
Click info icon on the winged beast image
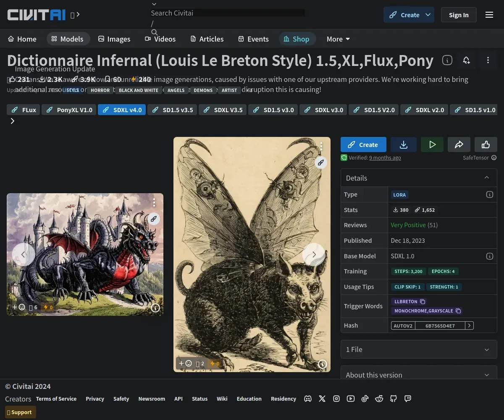click(323, 364)
